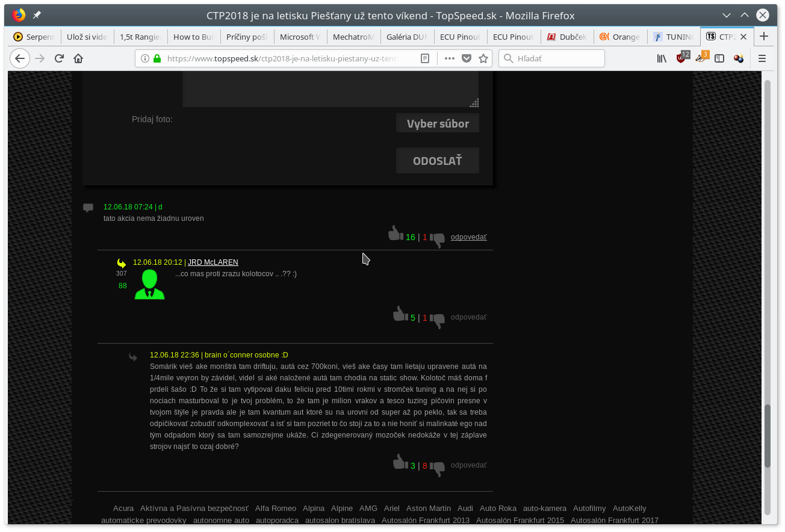Image resolution: width=785 pixels, height=532 pixels.
Task: Open Library bookmarks and history menu
Action: (662, 58)
